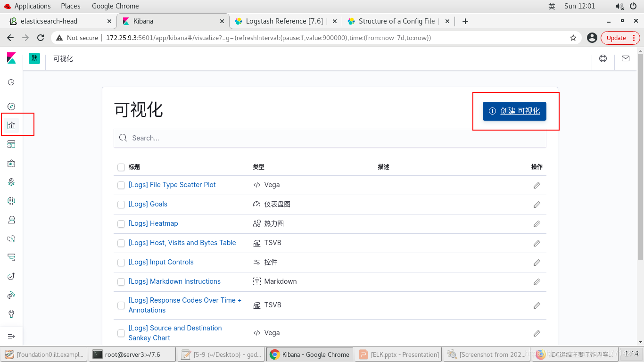Open [Logs] Markdown Instructions link

[174, 281]
